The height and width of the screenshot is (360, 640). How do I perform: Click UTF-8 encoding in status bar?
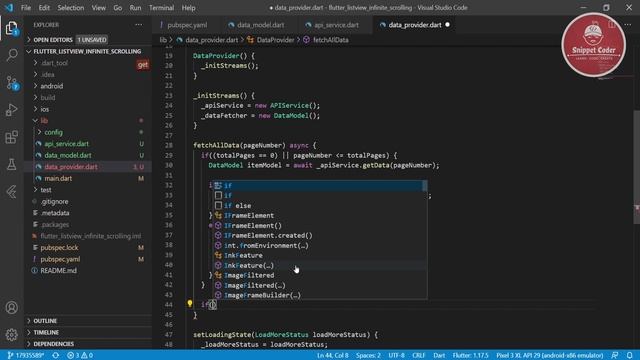[x=396, y=355]
